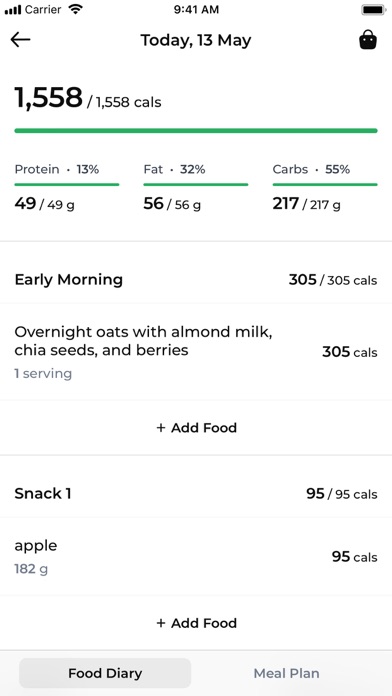The image size is (392, 696).
Task: Select the Snack 1 meal header
Action: [x=196, y=494]
